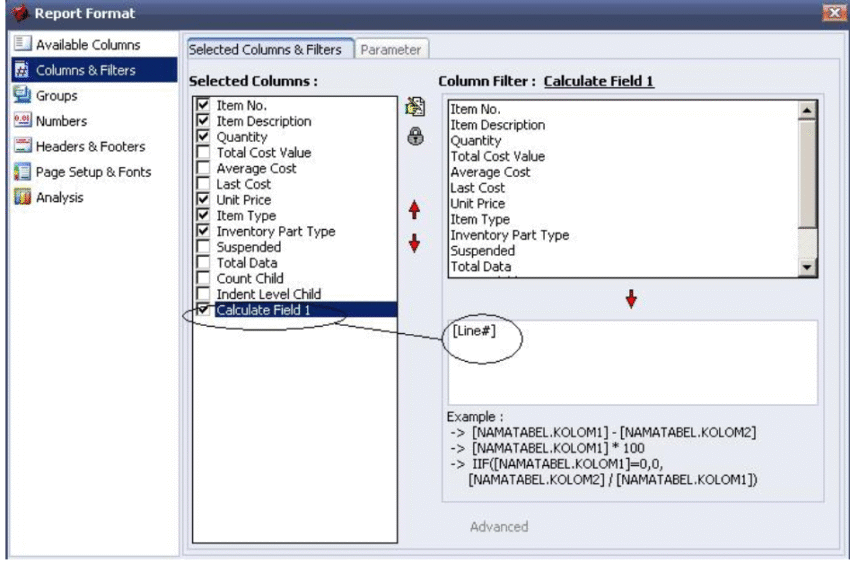Screen dimensions: 850x563
Task: Open Groups section in sidebar
Action: click(x=57, y=95)
